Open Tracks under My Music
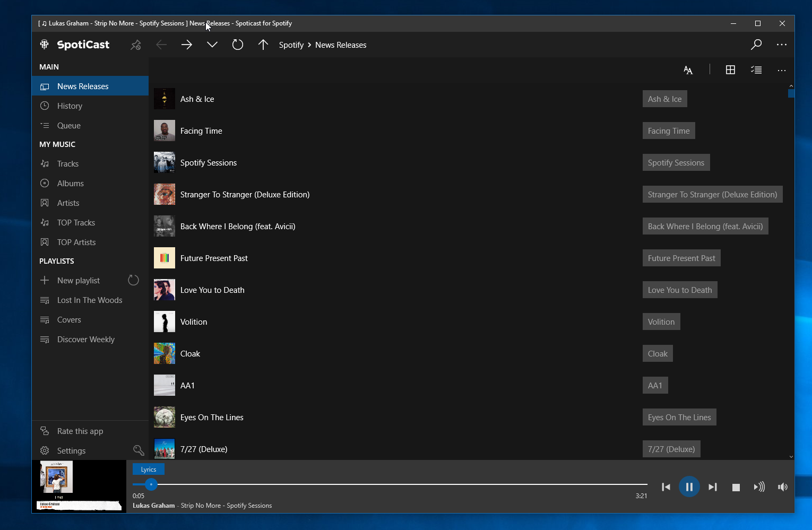The width and height of the screenshot is (812, 530). (90, 163)
